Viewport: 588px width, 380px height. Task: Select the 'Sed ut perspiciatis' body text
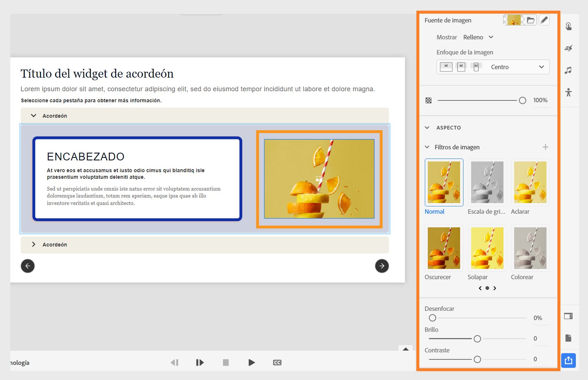[x=134, y=196]
